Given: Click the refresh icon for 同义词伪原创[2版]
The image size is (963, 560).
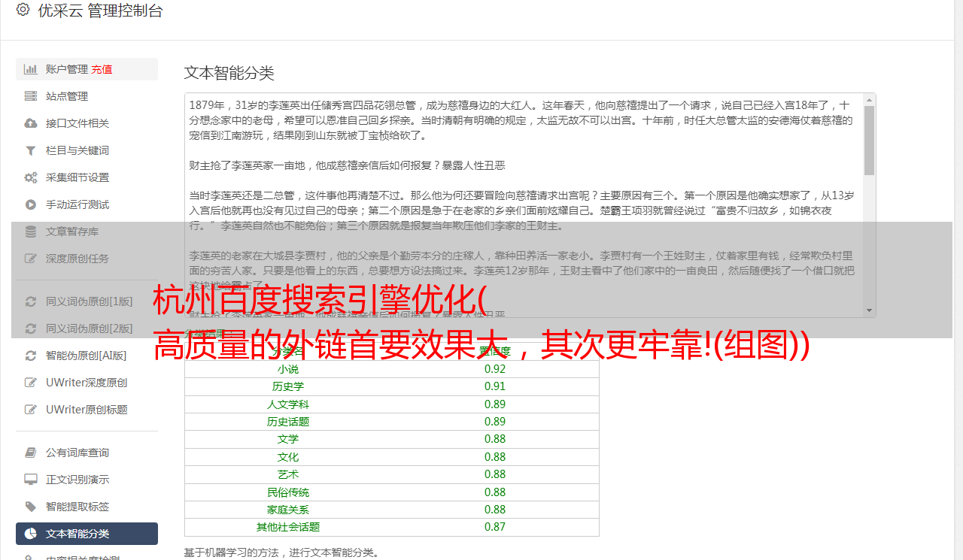Looking at the screenshot, I should pos(31,328).
